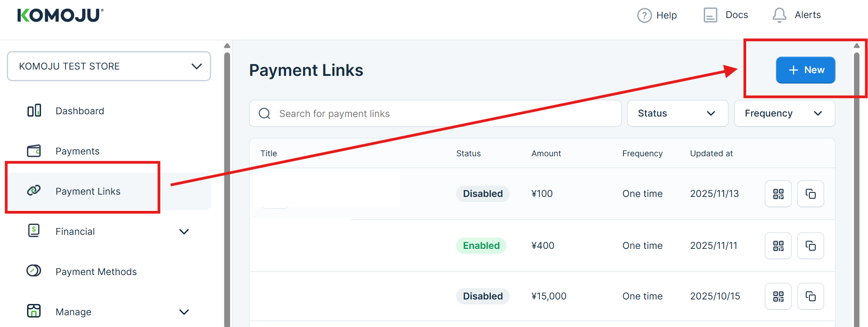This screenshot has height=327, width=868.
Task: Copy the ¥400 payment link
Action: click(x=811, y=246)
